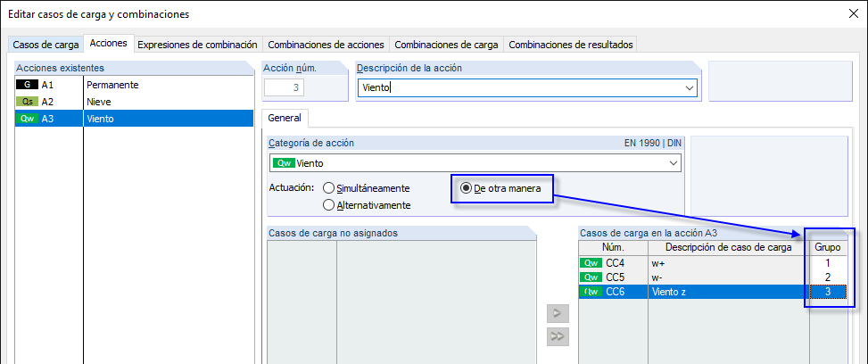Click the Grupo cell of CC6

[x=827, y=292]
